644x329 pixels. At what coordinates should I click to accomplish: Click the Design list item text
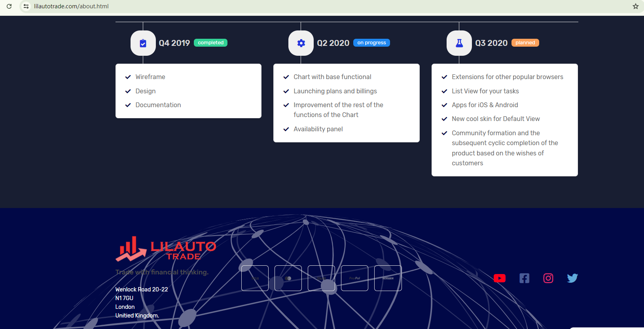pos(146,91)
